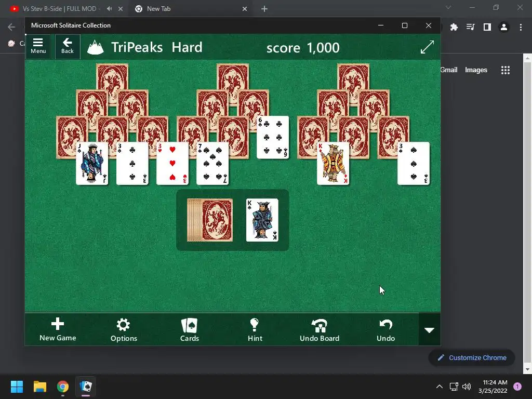
Task: Open a new Chrome tab with plus
Action: click(x=264, y=9)
